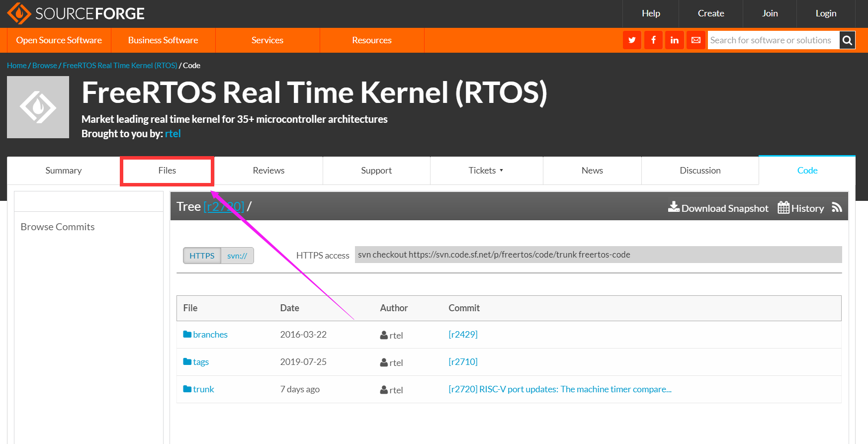Screen dimensions: 868x444
Task: Click the svn checkout command field
Action: [x=598, y=255]
